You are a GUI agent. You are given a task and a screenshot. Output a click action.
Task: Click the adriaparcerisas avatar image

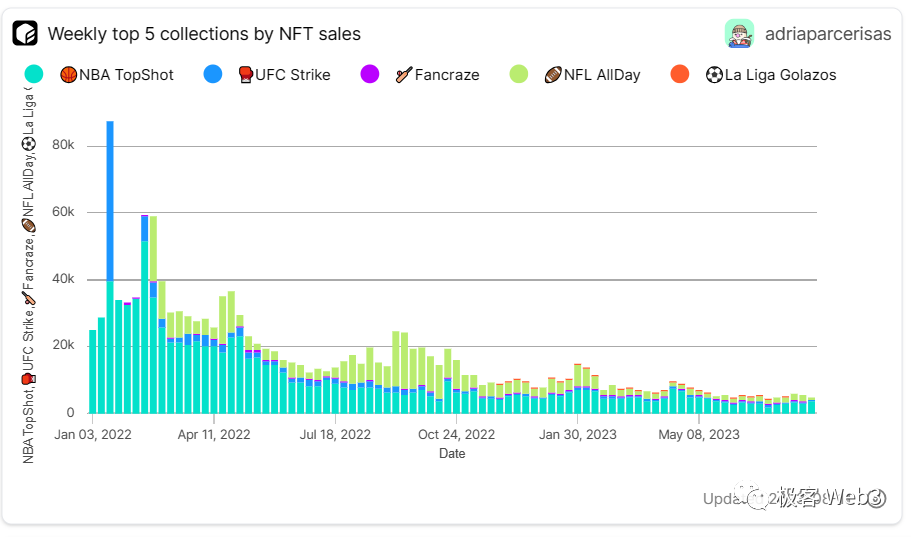tap(739, 34)
